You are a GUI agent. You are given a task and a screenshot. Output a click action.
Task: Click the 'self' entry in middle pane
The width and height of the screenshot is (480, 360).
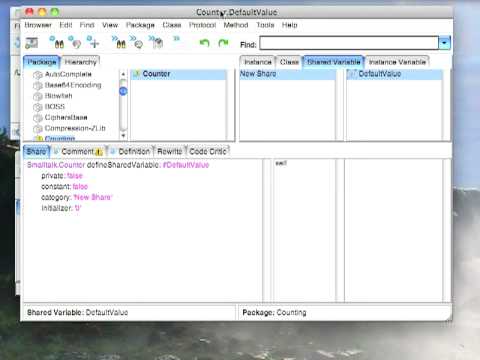click(x=281, y=163)
